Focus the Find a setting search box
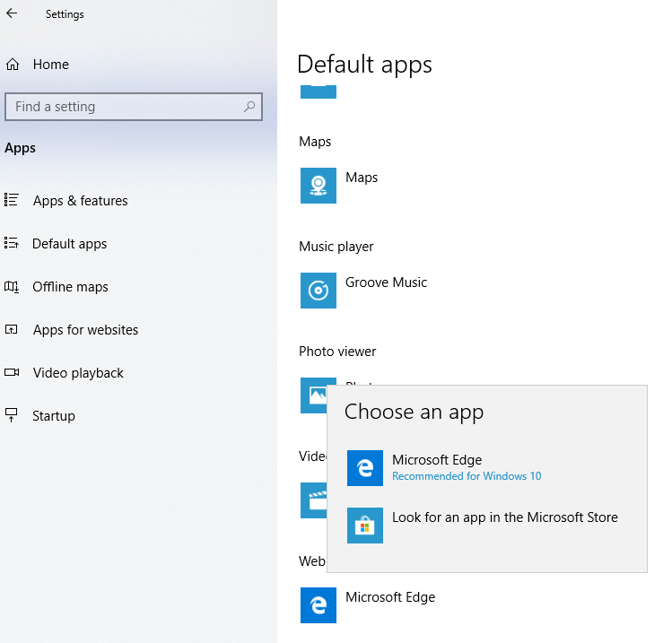Image resolution: width=672 pixels, height=643 pixels. pos(134,107)
